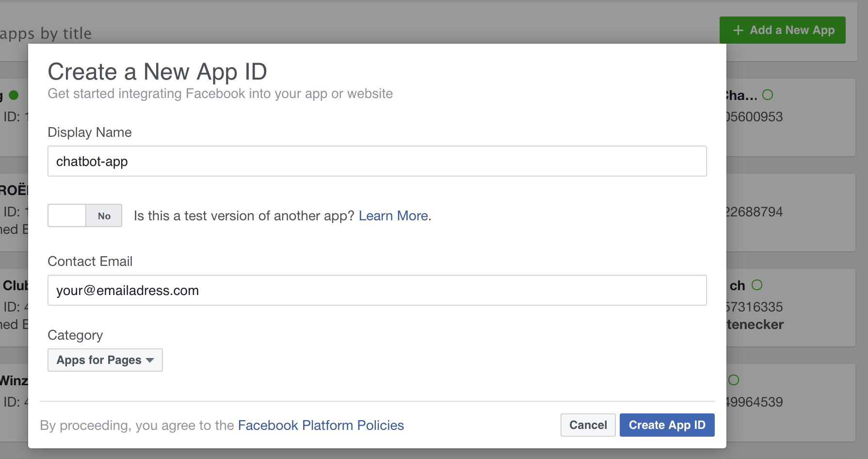The height and width of the screenshot is (459, 868).
Task: Click the Create App ID button
Action: (x=667, y=425)
